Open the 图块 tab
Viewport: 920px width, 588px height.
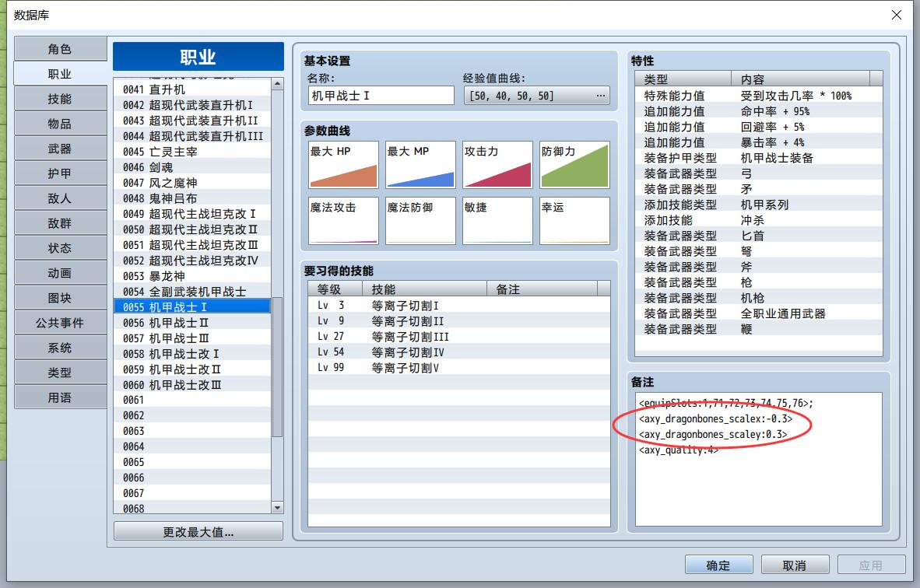click(60, 298)
